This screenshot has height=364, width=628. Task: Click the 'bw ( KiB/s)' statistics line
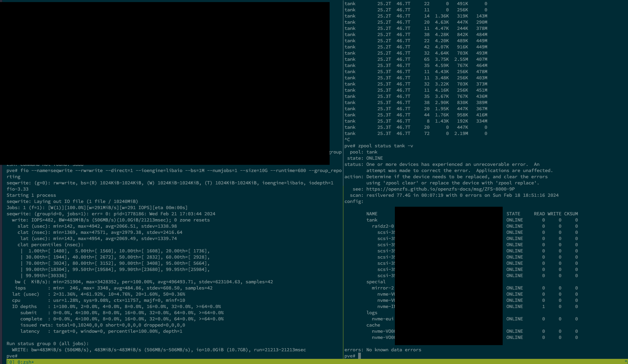tap(144, 282)
